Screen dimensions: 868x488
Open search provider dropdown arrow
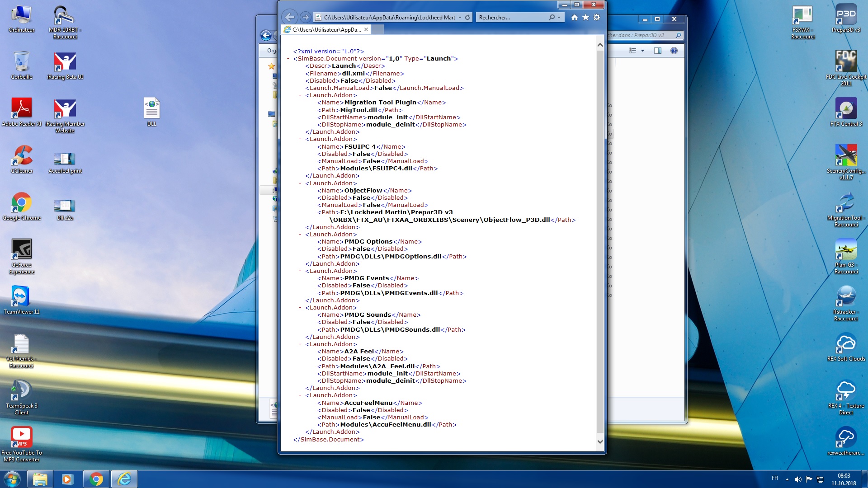pos(559,17)
